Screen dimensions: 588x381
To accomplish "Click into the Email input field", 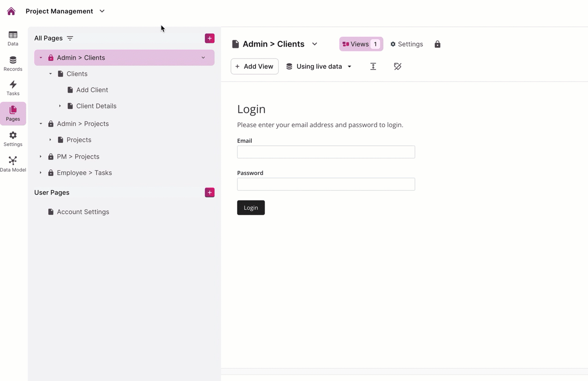I will tap(326, 152).
